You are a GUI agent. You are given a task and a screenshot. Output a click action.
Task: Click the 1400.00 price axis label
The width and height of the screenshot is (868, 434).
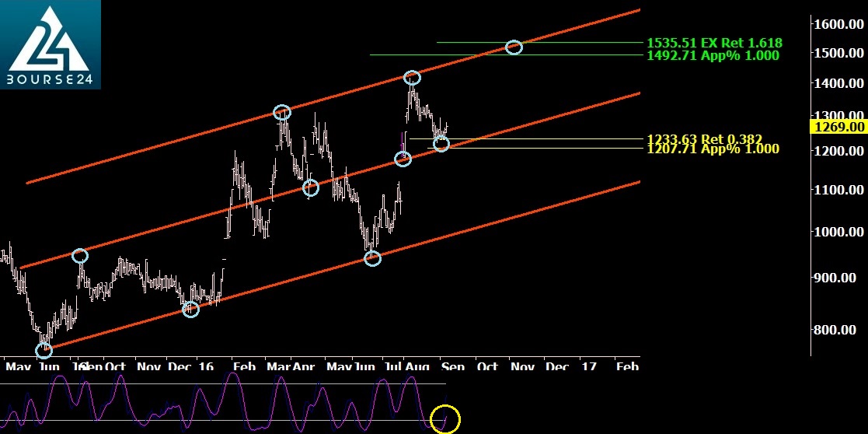(x=838, y=83)
